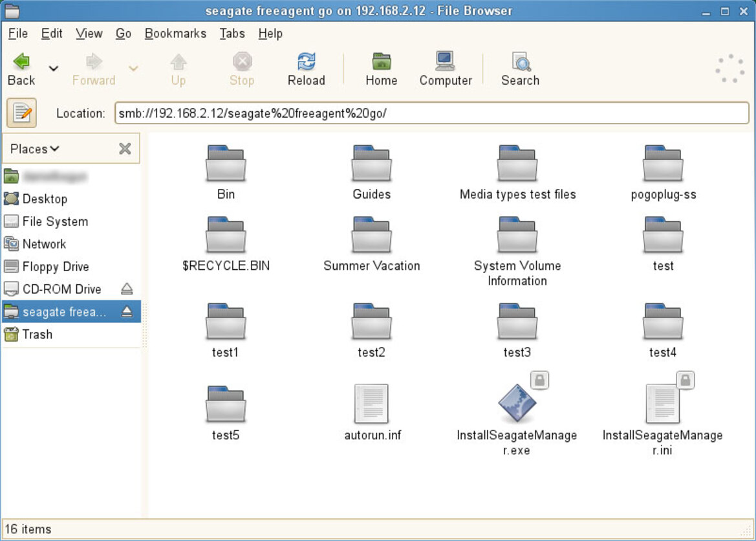
Task: Select the folder named test
Action: (663, 235)
